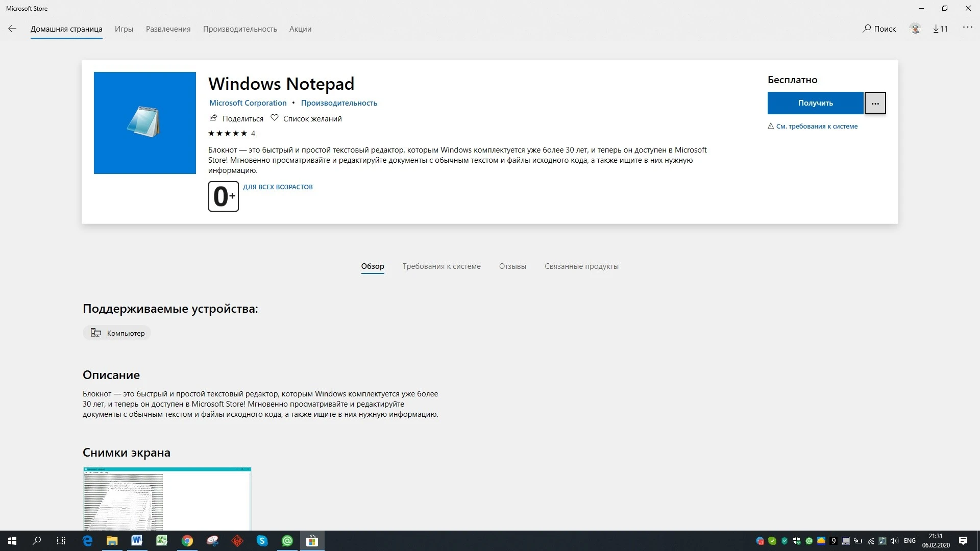Open the system requirements warning link
The image size is (980, 551).
[x=816, y=127]
